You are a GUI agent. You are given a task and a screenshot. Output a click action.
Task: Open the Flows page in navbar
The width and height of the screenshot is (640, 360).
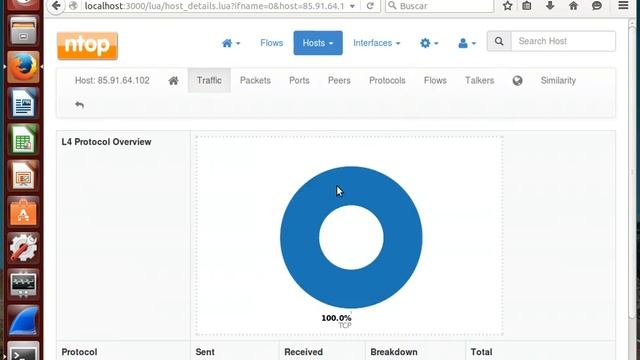271,43
